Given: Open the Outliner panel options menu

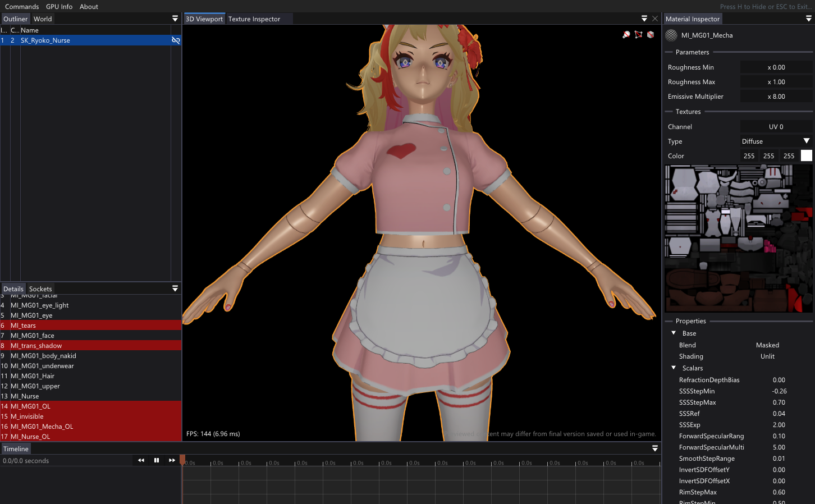Looking at the screenshot, I should coord(175,19).
